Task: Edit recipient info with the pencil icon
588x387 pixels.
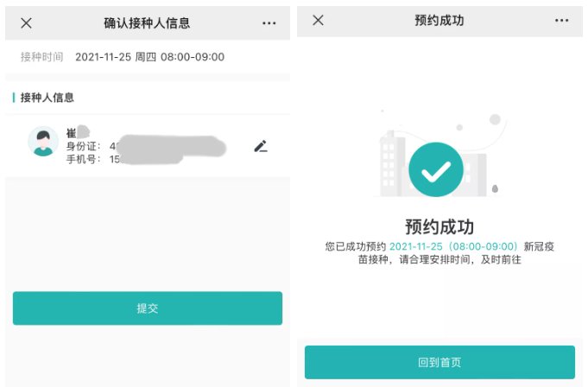Action: coord(261,146)
